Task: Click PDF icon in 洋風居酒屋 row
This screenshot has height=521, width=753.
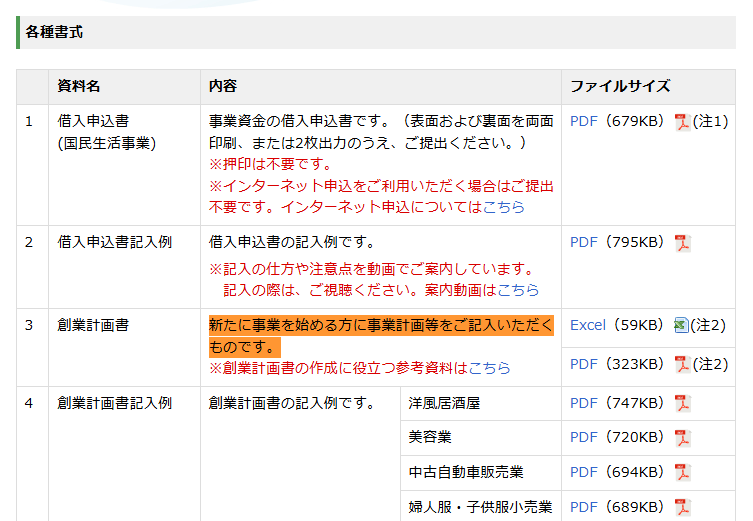Action: (x=682, y=404)
